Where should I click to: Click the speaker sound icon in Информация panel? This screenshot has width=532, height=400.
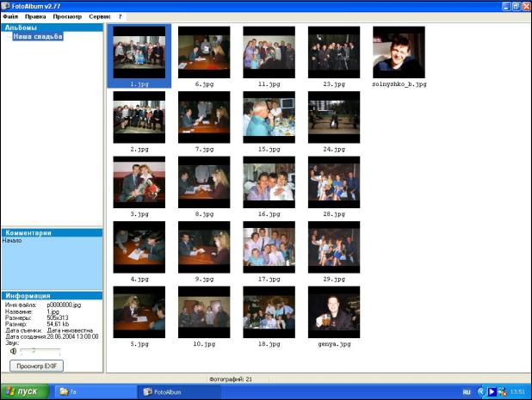coord(14,351)
